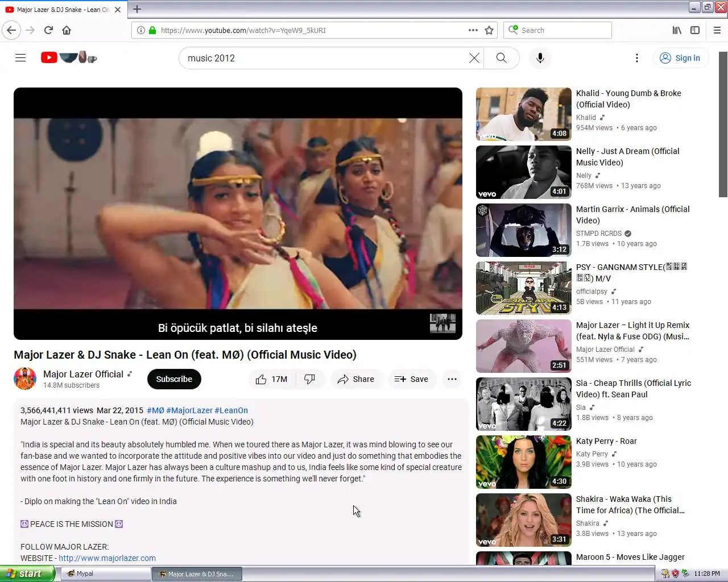Subscribe to Major Lazer Official
728x582 pixels.
[x=174, y=379]
